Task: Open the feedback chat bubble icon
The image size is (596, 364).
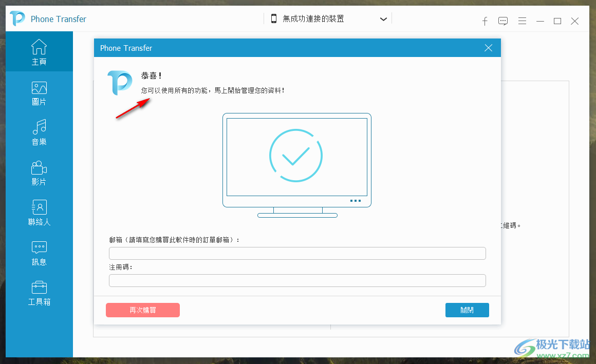Action: [x=503, y=21]
